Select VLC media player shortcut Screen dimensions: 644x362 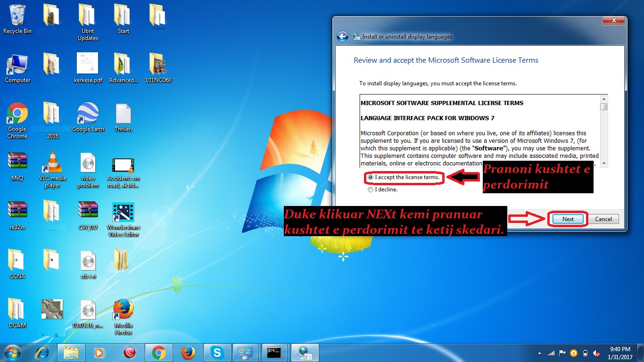point(52,170)
